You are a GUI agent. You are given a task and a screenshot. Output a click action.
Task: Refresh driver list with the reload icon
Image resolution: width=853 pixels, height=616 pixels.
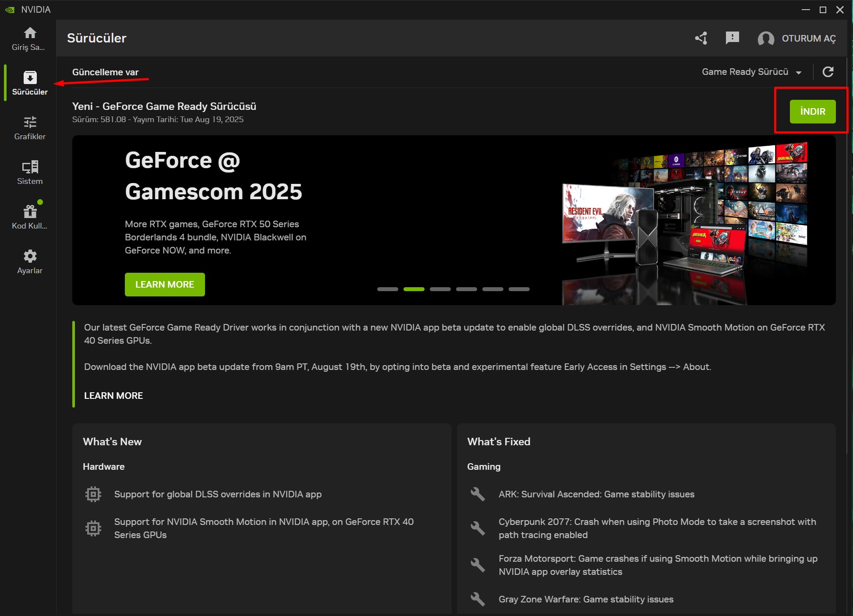(x=828, y=72)
